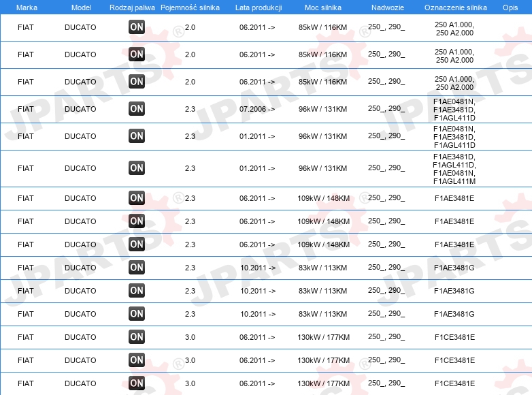532x395 pixels.
Task: Select 01.2011 -> in the F1AGL411M row
Action: (257, 168)
